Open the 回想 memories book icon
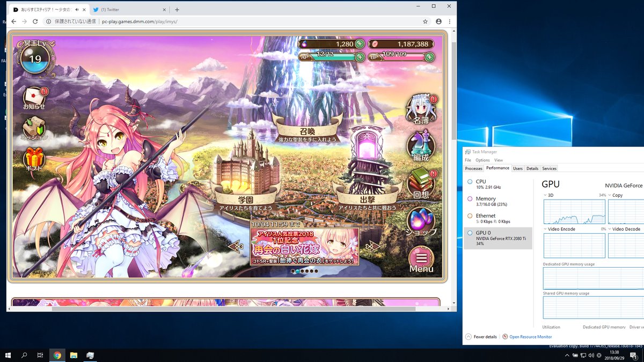This screenshot has width=644, height=362. pos(421,184)
